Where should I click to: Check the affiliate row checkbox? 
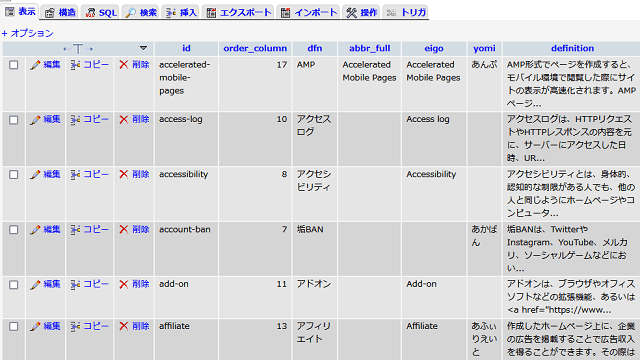[x=13, y=327]
